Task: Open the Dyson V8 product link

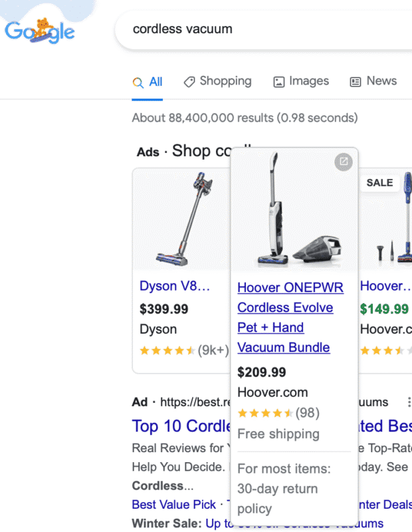Action: coord(175,286)
